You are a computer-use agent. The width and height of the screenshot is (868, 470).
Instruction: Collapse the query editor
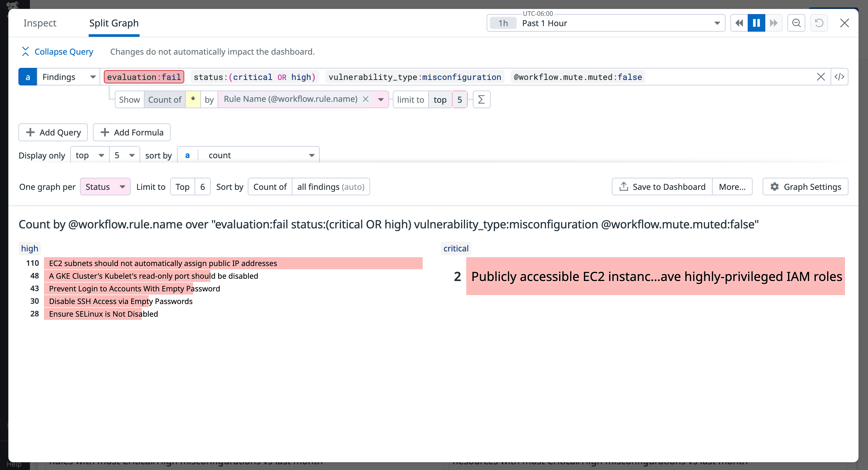[x=57, y=51]
